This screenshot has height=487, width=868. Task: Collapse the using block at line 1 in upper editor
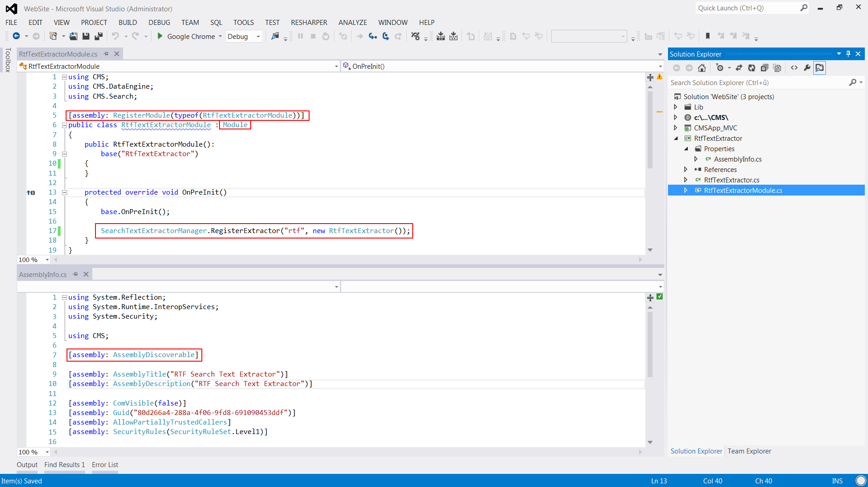(64, 77)
